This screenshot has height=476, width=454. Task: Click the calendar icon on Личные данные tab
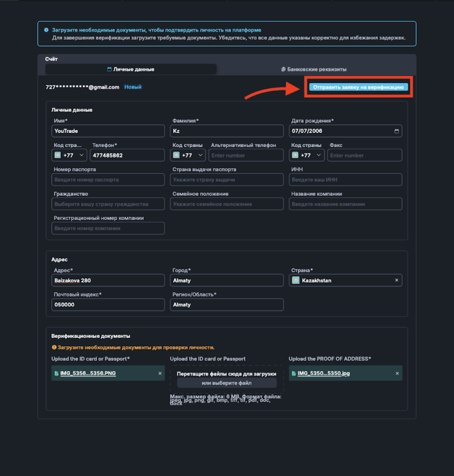(109, 69)
